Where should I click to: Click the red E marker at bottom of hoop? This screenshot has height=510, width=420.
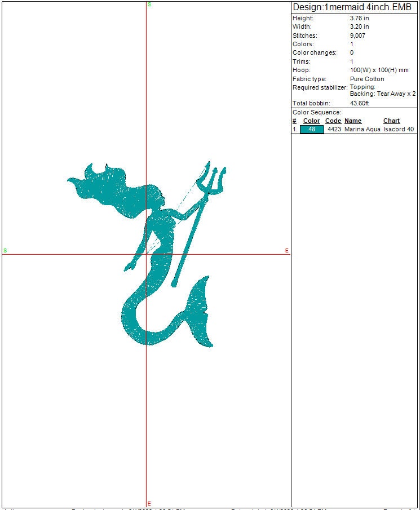pyautogui.click(x=149, y=503)
